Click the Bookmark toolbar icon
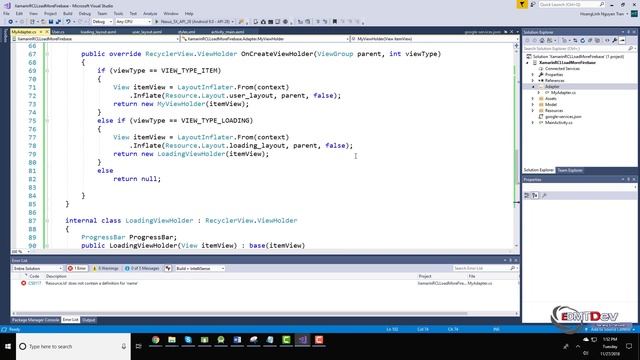 click(335, 22)
